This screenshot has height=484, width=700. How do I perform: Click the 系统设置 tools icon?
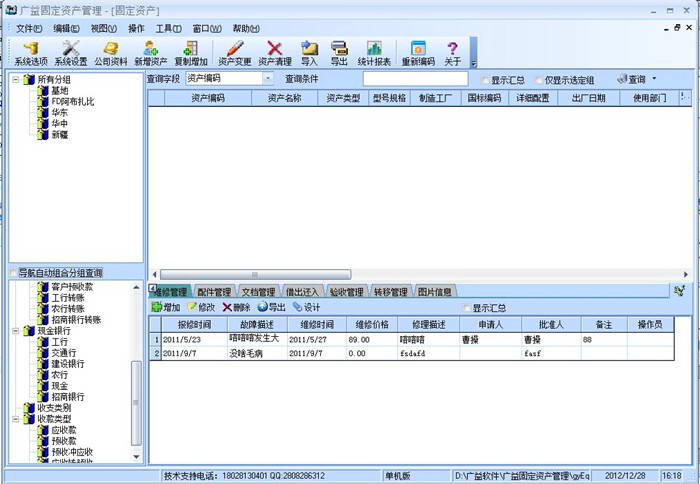click(x=70, y=53)
